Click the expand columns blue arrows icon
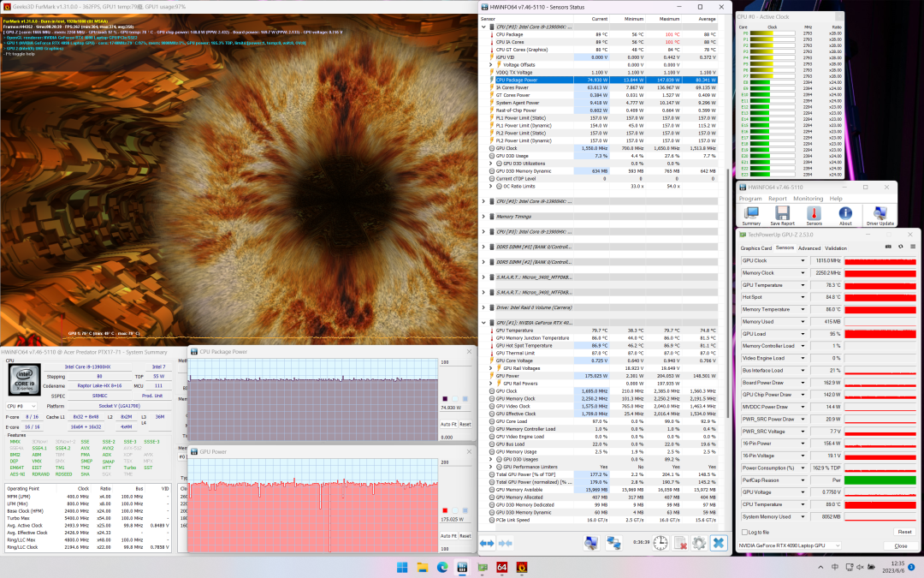This screenshot has height=578, width=924. pos(487,543)
